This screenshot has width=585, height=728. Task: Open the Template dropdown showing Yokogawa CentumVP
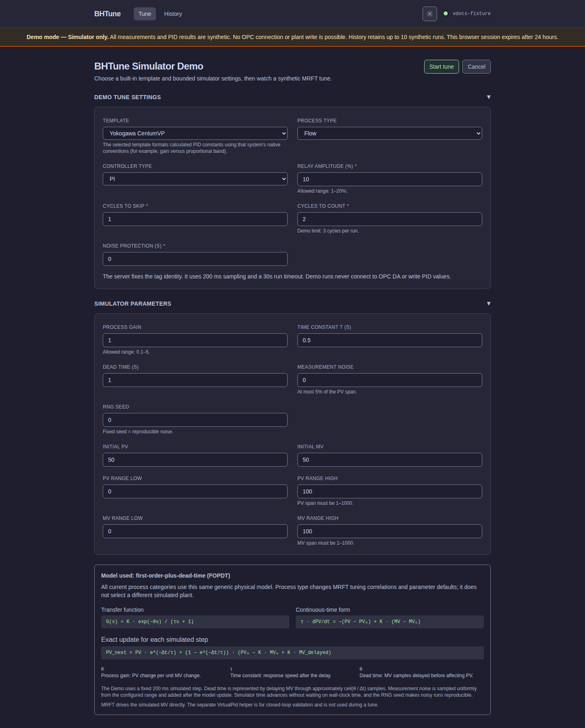click(x=195, y=133)
